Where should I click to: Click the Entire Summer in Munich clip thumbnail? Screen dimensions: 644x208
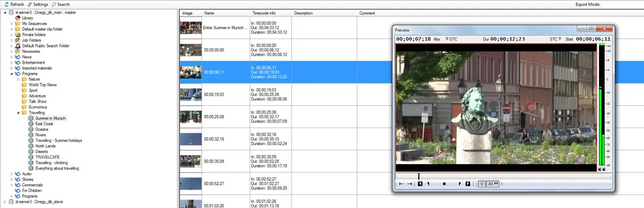[x=191, y=28]
